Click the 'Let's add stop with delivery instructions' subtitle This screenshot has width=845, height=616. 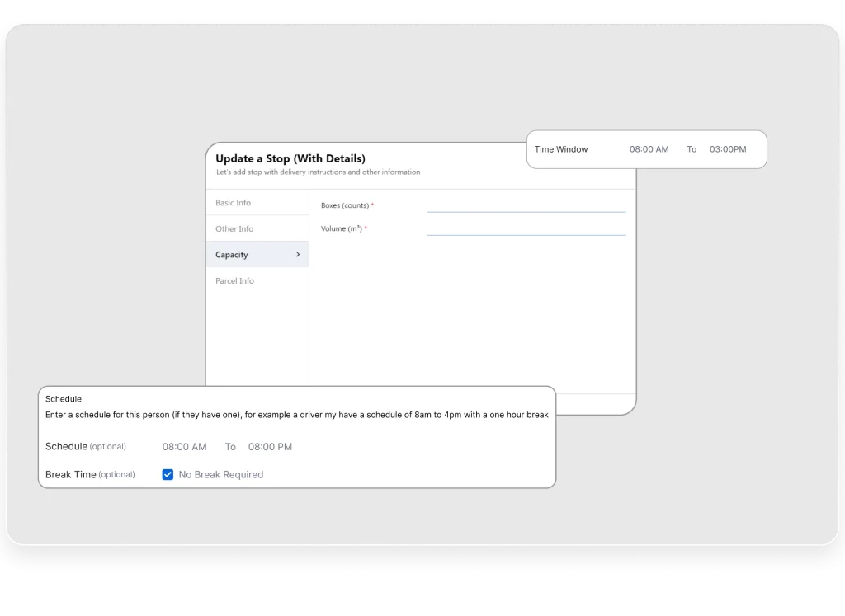pyautogui.click(x=318, y=172)
